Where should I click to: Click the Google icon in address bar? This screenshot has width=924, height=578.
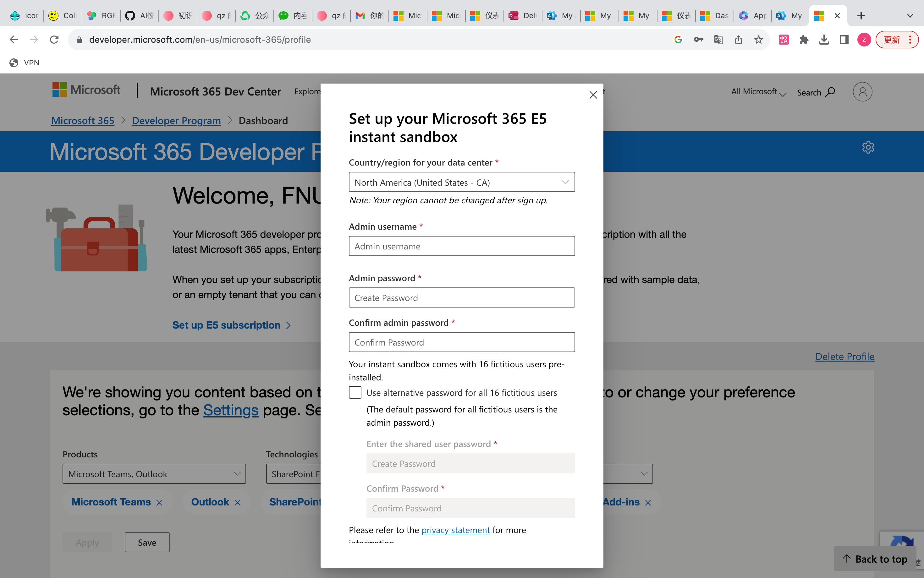678,39
